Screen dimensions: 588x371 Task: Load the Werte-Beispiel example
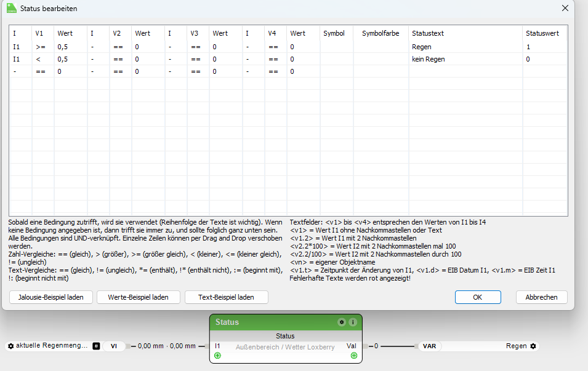tap(139, 297)
